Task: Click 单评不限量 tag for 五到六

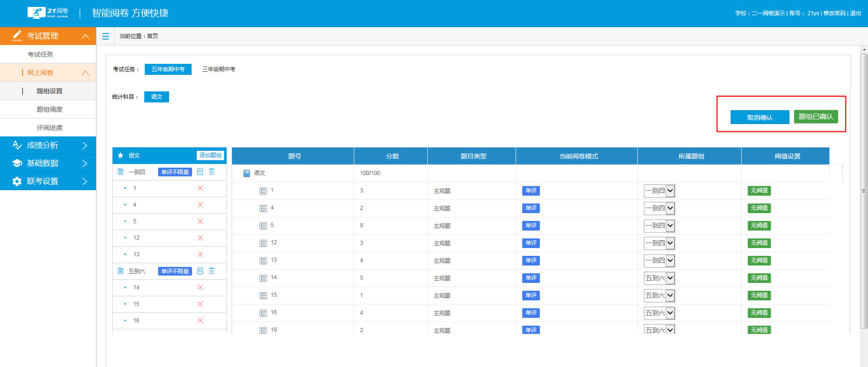Action: (x=175, y=271)
